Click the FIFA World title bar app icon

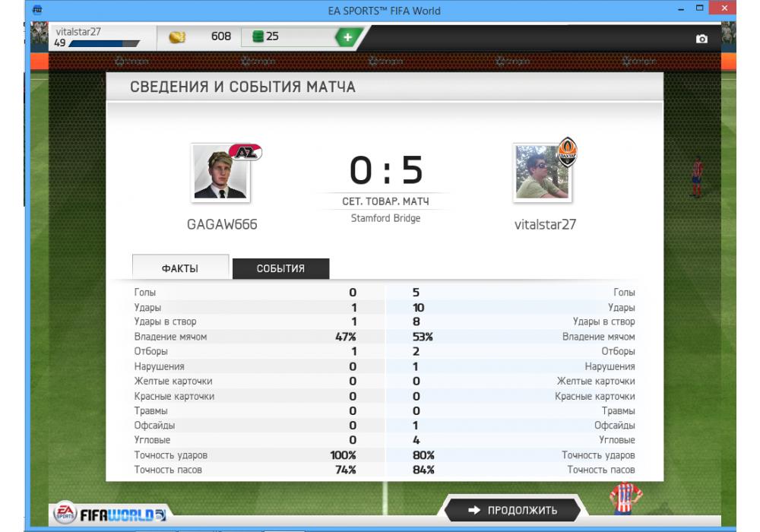pos(37,9)
